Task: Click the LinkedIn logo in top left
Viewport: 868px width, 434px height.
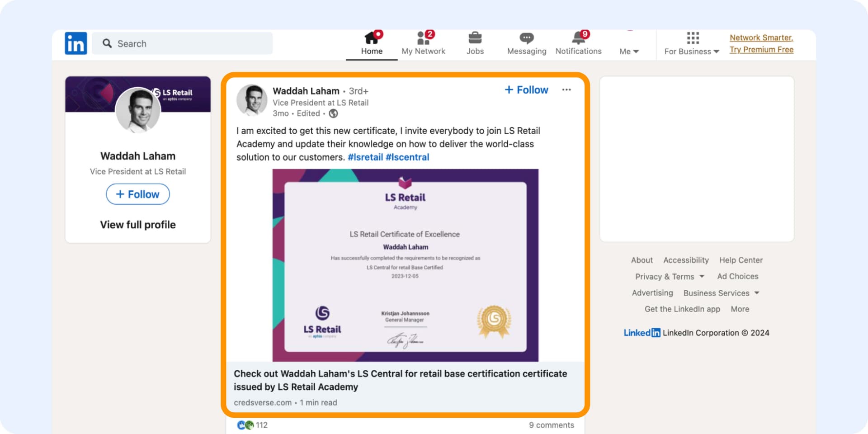Action: pyautogui.click(x=75, y=43)
